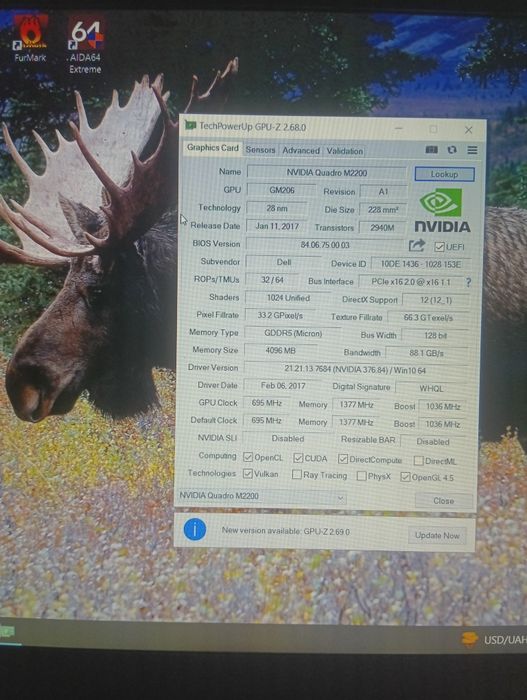Switch to the Graphics Card tab
The image size is (527, 700).
(x=213, y=148)
